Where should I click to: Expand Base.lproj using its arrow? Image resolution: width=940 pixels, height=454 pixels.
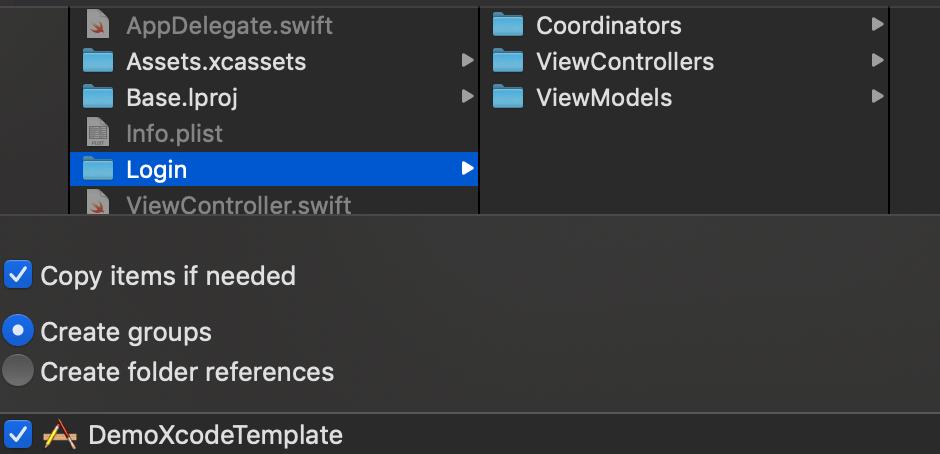(468, 96)
